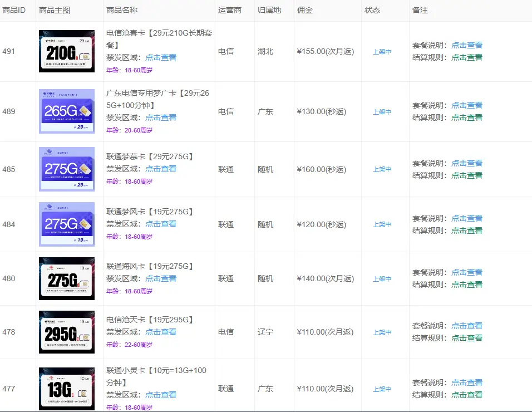Open 套餐说明 link in row 484
532x412 pixels.
coord(467,218)
